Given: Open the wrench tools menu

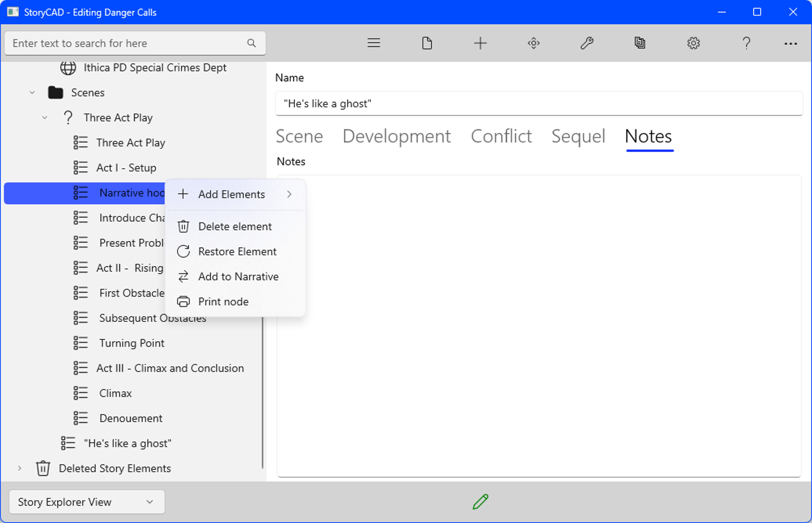Looking at the screenshot, I should (586, 43).
